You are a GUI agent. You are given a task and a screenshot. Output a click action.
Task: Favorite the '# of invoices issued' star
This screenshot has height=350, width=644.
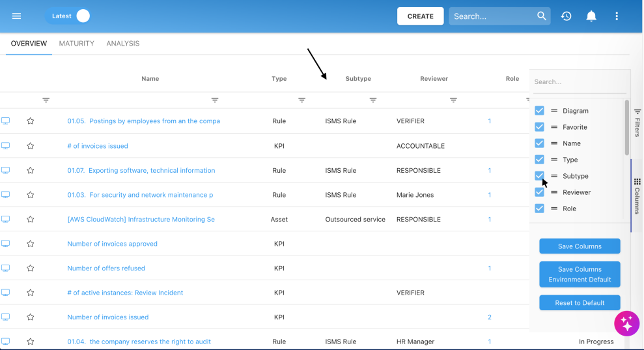[30, 146]
